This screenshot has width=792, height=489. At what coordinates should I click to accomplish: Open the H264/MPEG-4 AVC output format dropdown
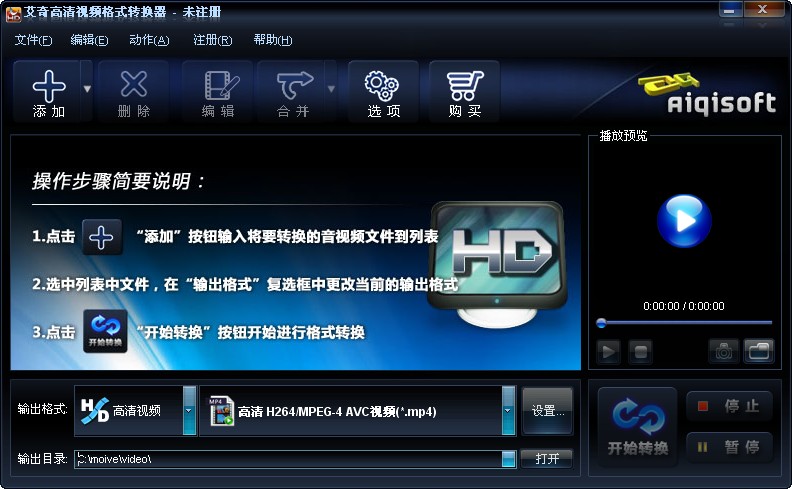(508, 410)
